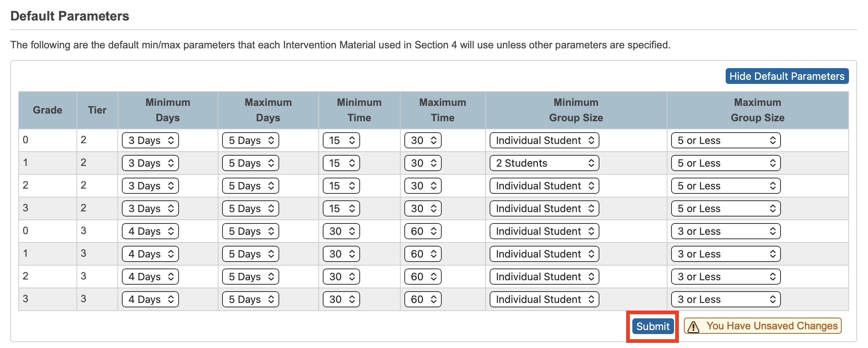
Task: Open the '2 Students' Minimum Group Size dropdown
Action: (544, 163)
